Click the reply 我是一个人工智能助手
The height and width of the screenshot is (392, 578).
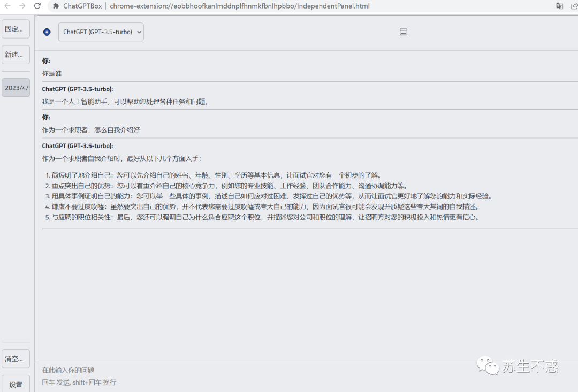(126, 102)
